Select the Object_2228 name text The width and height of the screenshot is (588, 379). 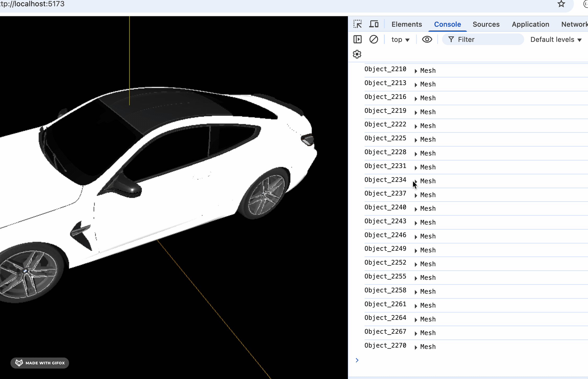coord(385,152)
